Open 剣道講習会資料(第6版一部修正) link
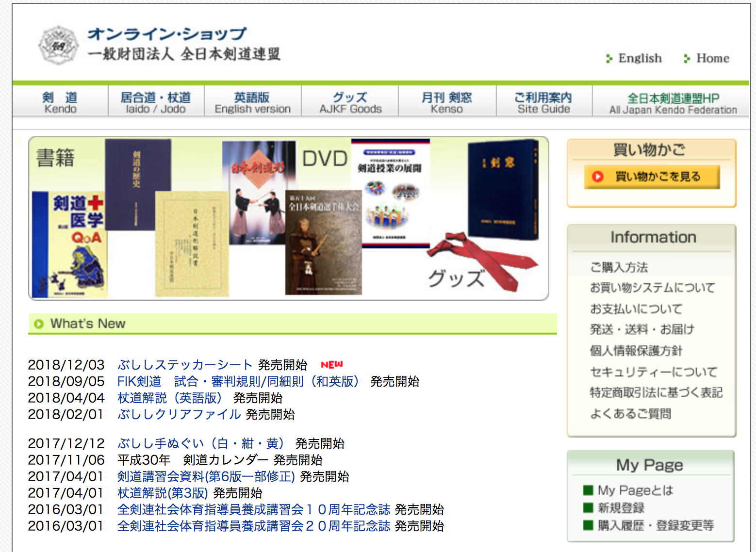This screenshot has width=756, height=552. 206,476
